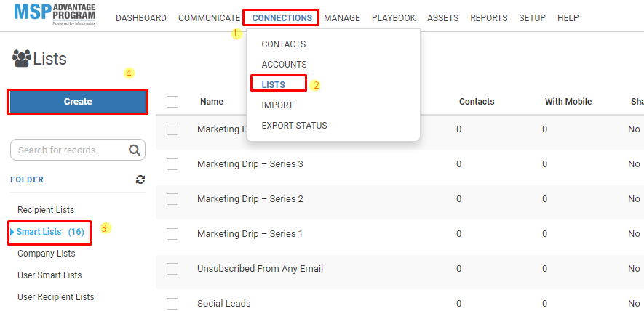Image resolution: width=644 pixels, height=311 pixels.
Task: Open the Playbook menu
Action: pyautogui.click(x=394, y=18)
